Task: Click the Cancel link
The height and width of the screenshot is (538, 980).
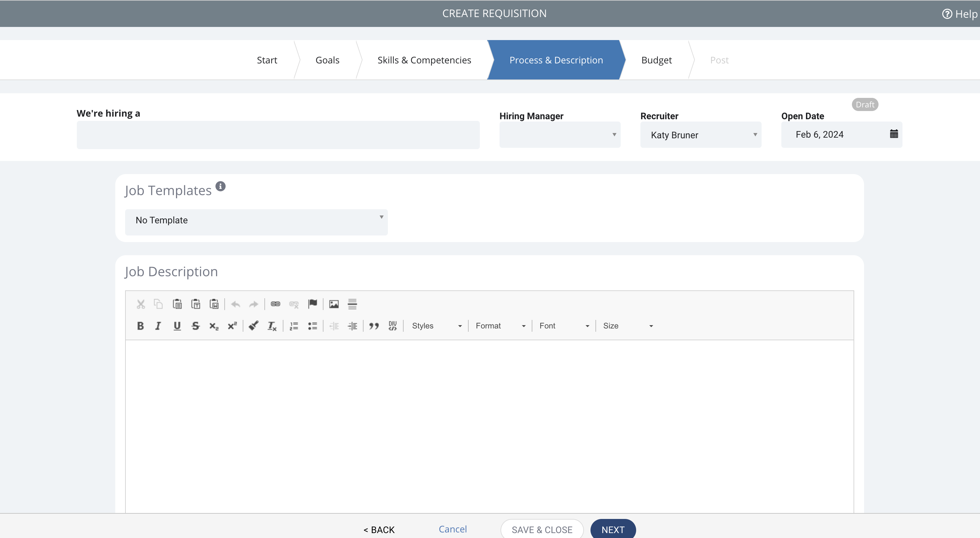Action: click(453, 529)
